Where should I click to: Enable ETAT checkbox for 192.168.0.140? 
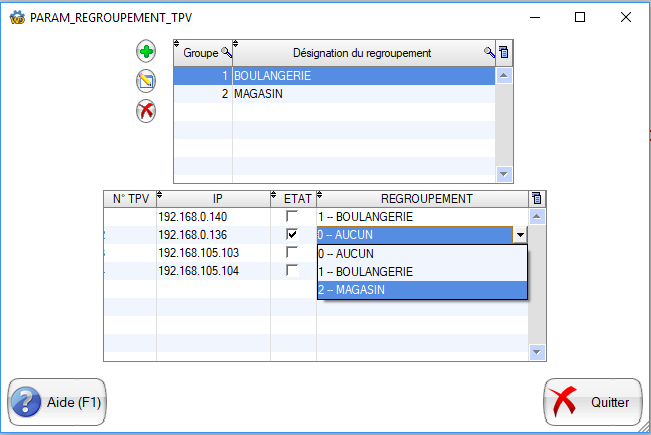click(x=292, y=216)
